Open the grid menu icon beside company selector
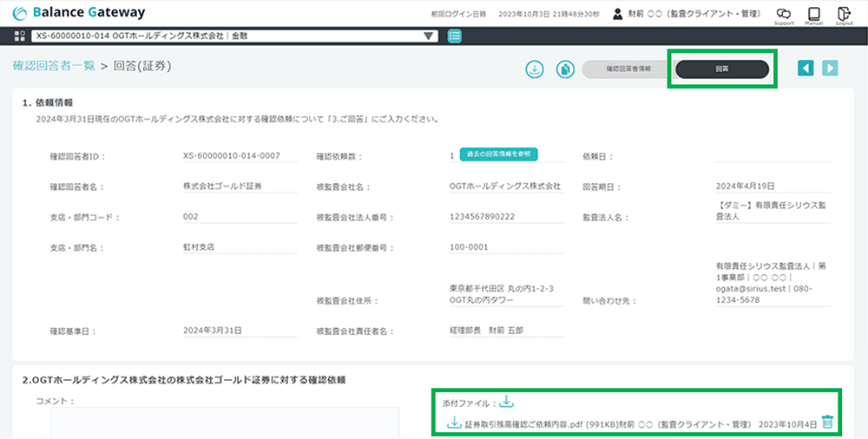This screenshot has width=868, height=439. pyautogui.click(x=21, y=36)
